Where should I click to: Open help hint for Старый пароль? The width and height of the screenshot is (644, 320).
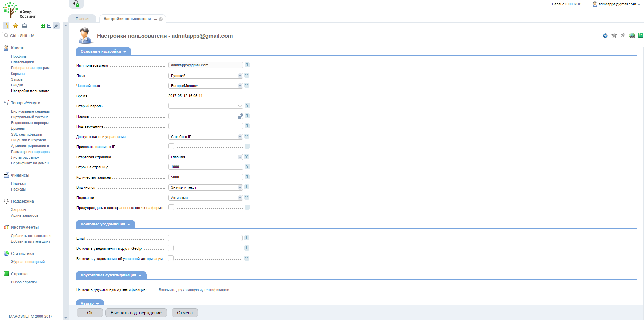247,105
